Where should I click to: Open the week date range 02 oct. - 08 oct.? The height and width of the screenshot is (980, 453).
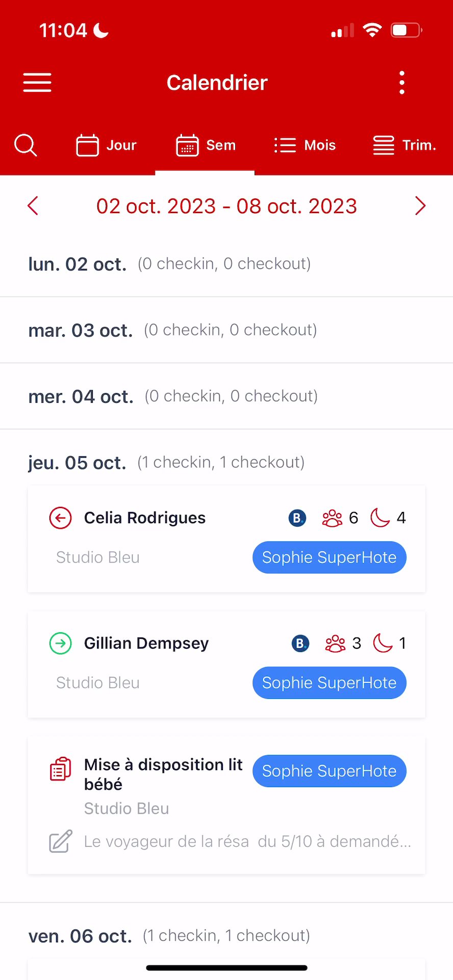[x=226, y=206]
